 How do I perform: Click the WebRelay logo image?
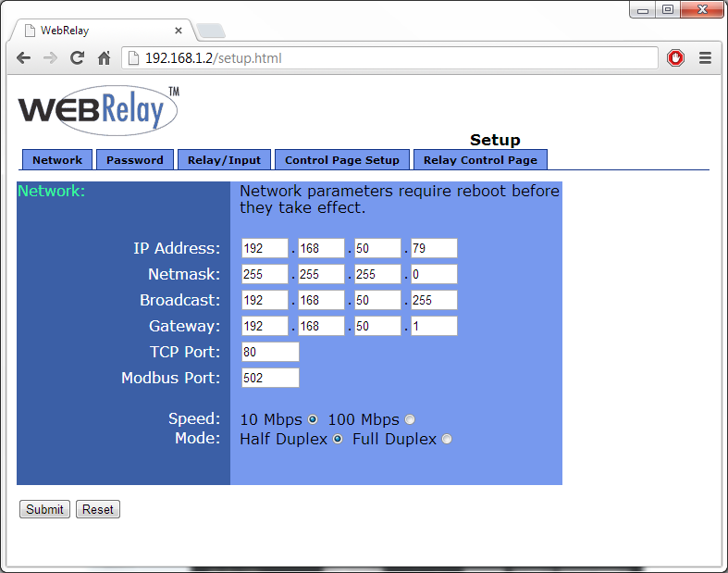point(98,110)
